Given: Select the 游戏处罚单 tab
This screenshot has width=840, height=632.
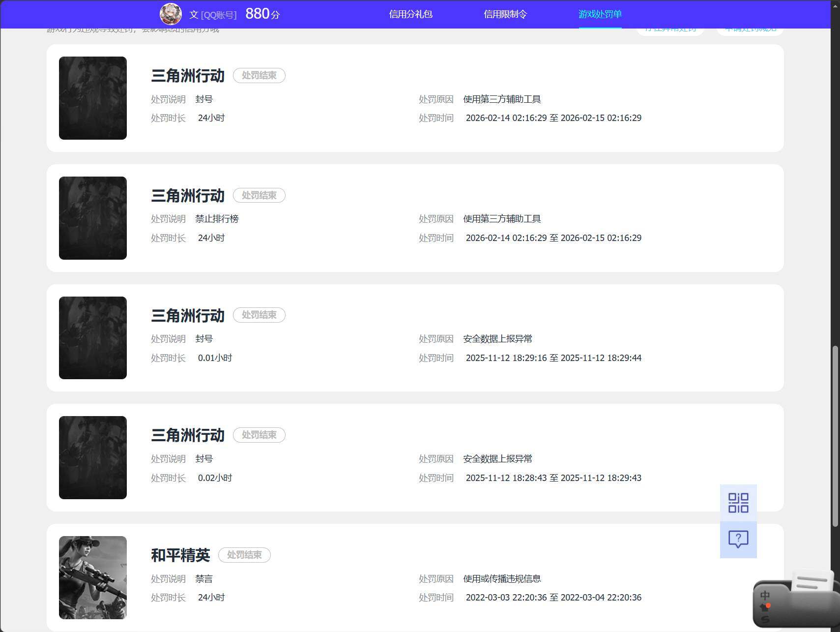Looking at the screenshot, I should click(x=600, y=14).
